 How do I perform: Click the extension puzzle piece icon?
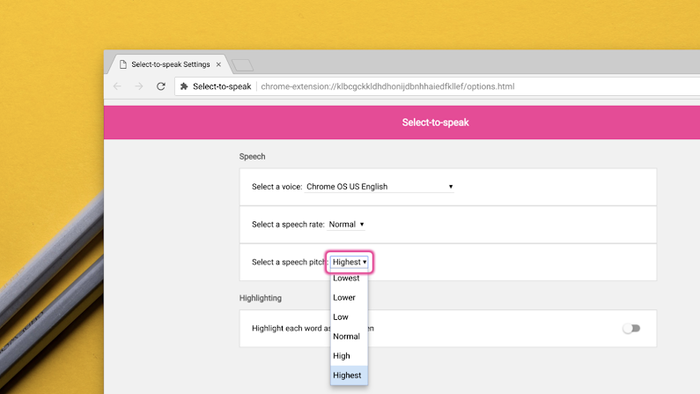click(x=184, y=87)
